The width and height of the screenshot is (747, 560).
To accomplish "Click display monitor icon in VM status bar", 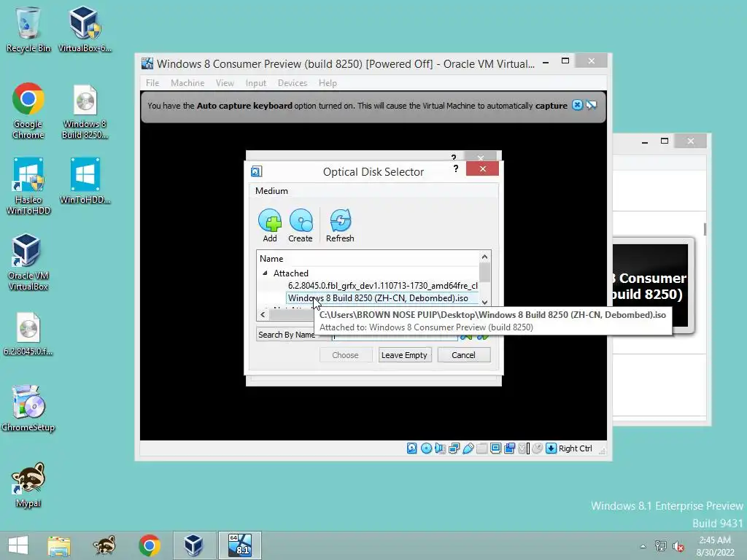I will (495, 448).
